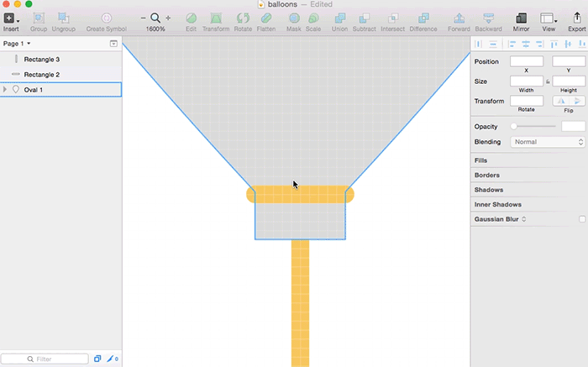Zoom in with the plus button
This screenshot has height=367, width=588.
click(168, 18)
